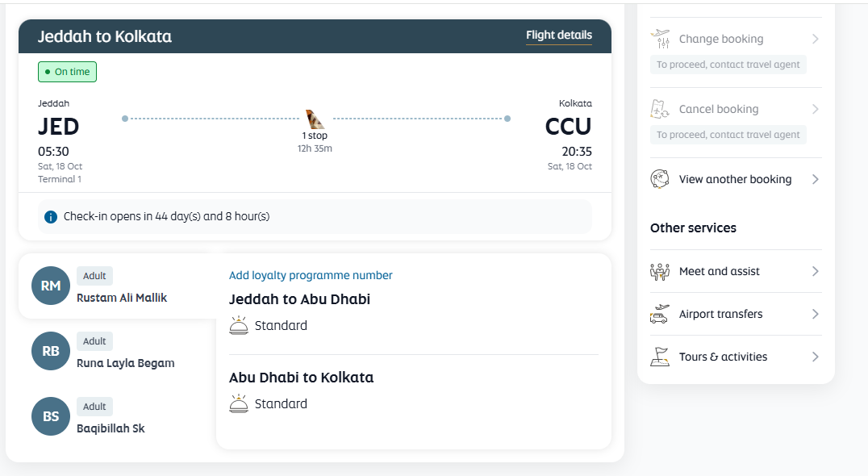The image size is (868, 476).
Task: Click Add loyalty programme number link
Action: click(311, 275)
